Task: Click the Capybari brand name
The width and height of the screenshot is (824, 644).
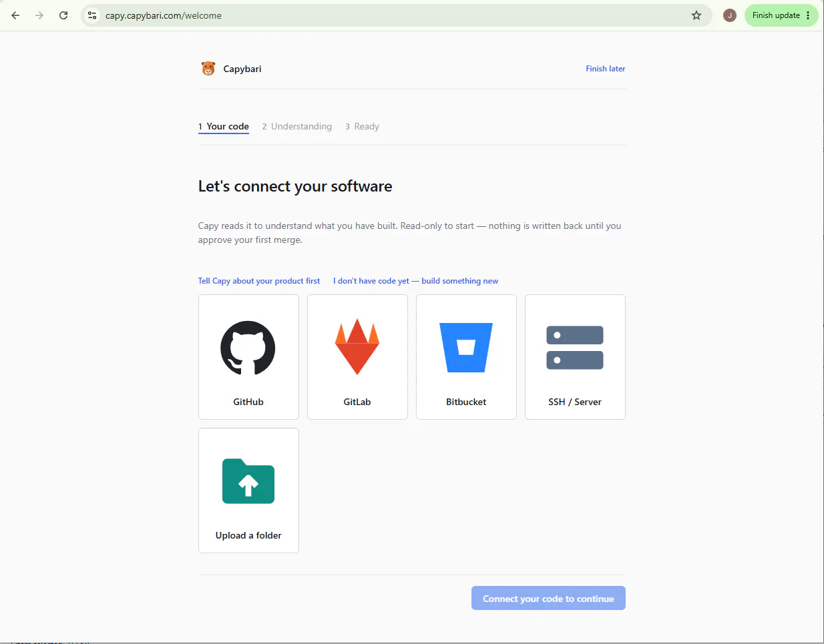Action: (242, 69)
